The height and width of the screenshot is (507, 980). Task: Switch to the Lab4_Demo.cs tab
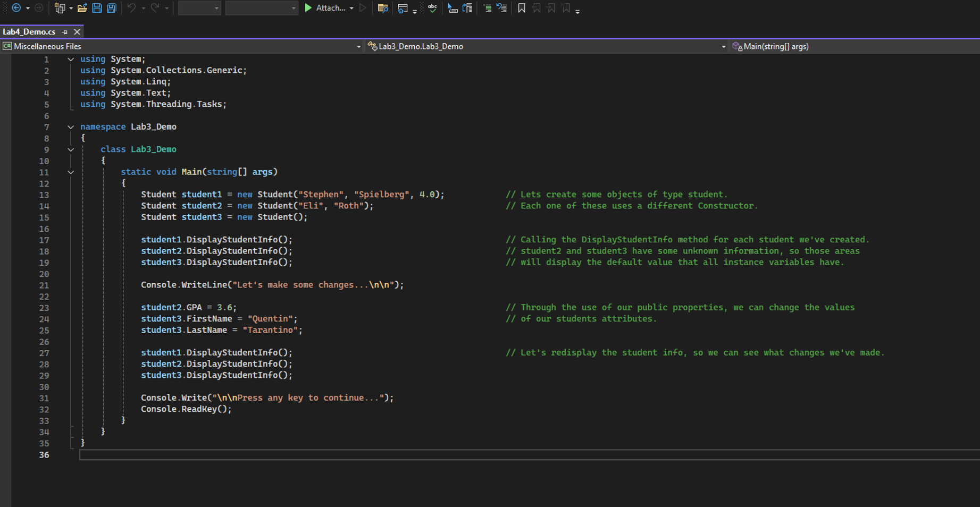(29, 32)
